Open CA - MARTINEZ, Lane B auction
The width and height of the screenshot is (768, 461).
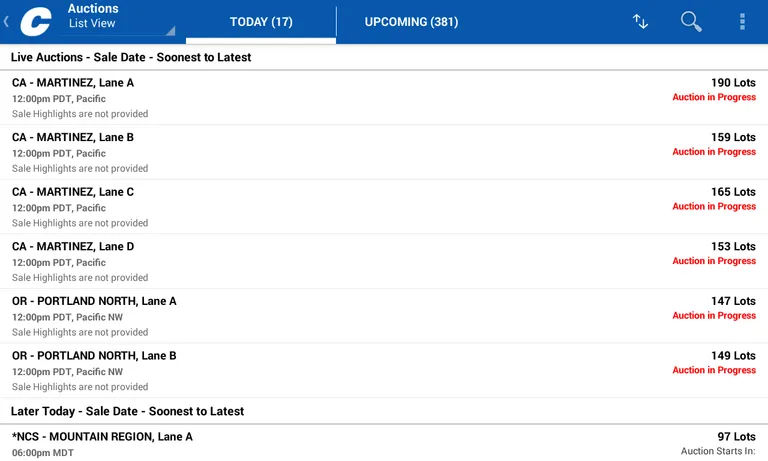(x=384, y=152)
